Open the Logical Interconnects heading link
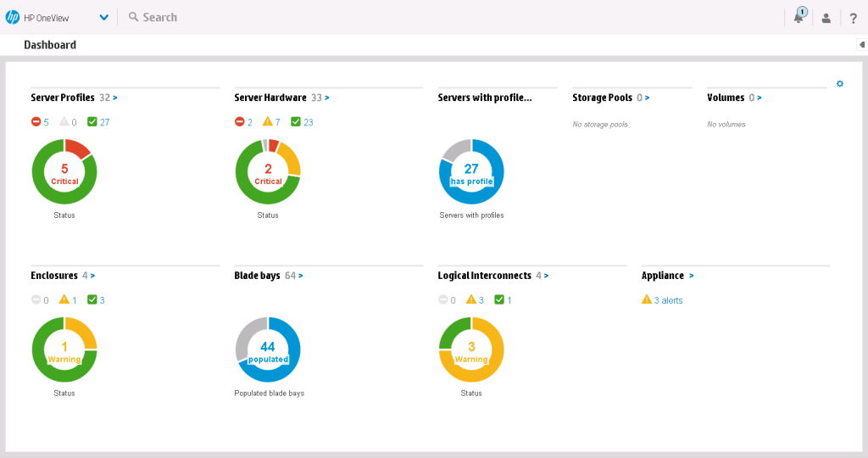This screenshot has height=458, width=868. (484, 276)
